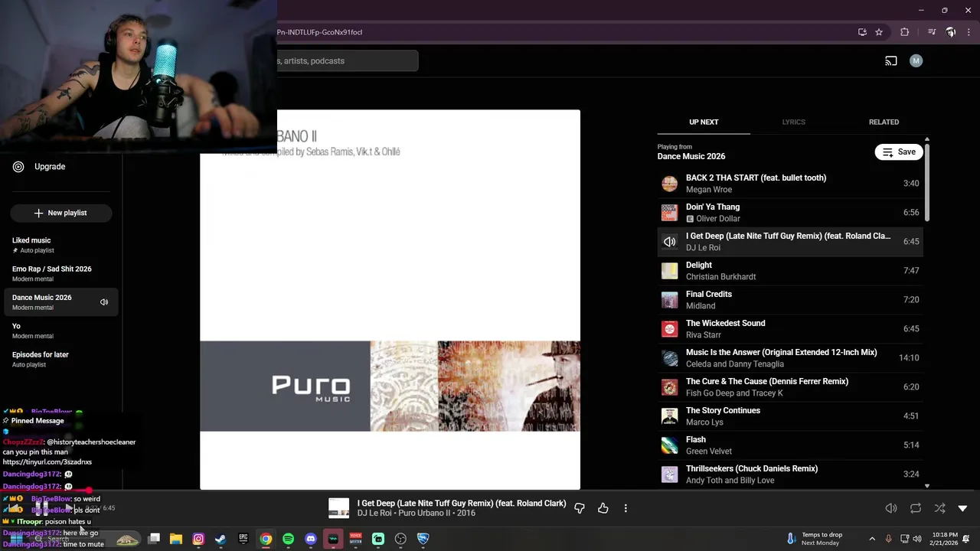Click Install app icon in address bar
Screen dimensions: 980x551
[862, 32]
